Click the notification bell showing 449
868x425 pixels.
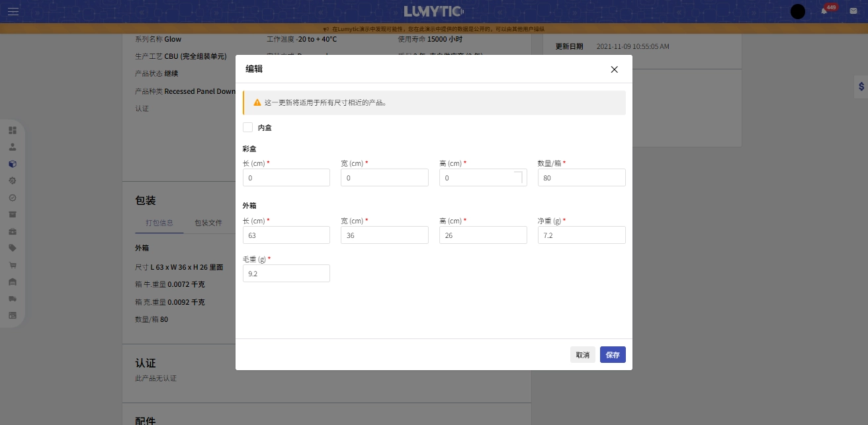[822, 11]
